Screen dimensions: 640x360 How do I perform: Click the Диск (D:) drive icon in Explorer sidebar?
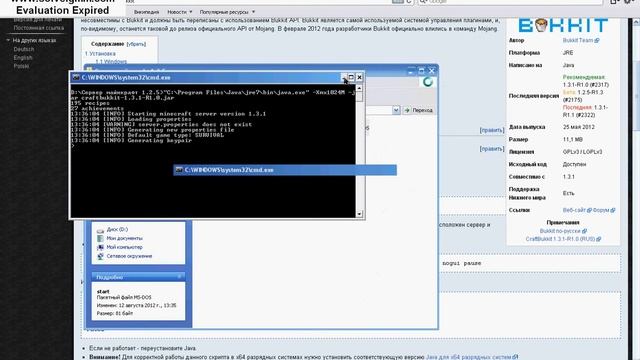tap(100, 230)
